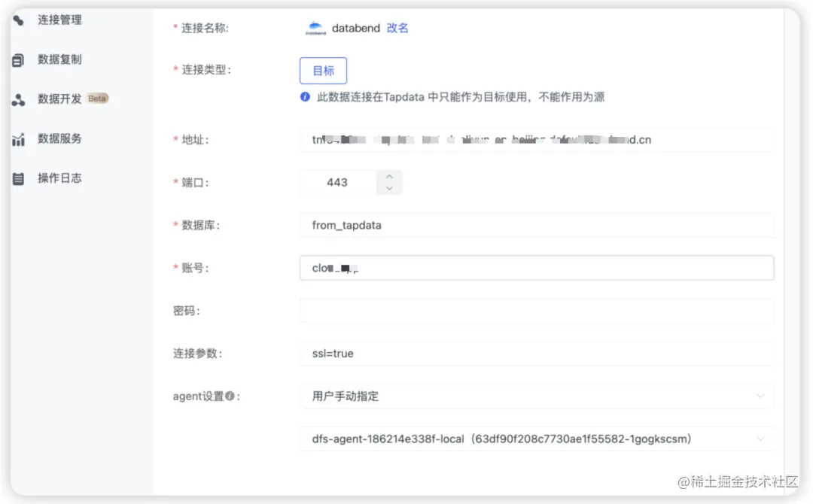Open 数据开发 Beta in the sidebar
Image resolution: width=813 pixels, height=504 pixels.
point(72,99)
